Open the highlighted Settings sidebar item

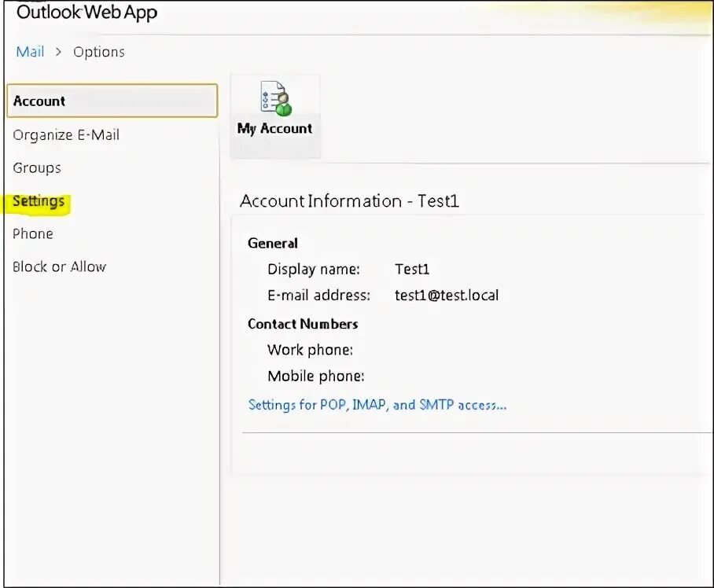point(39,200)
